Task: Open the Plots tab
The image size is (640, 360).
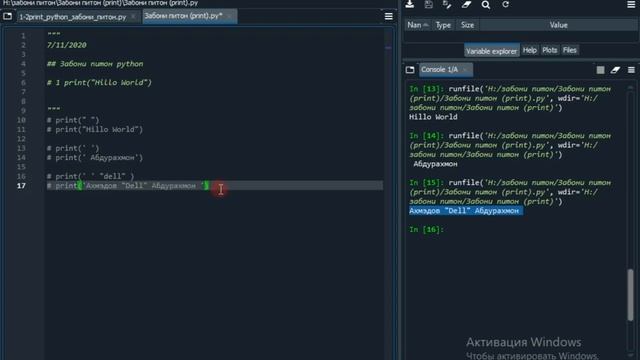Action: 549,50
